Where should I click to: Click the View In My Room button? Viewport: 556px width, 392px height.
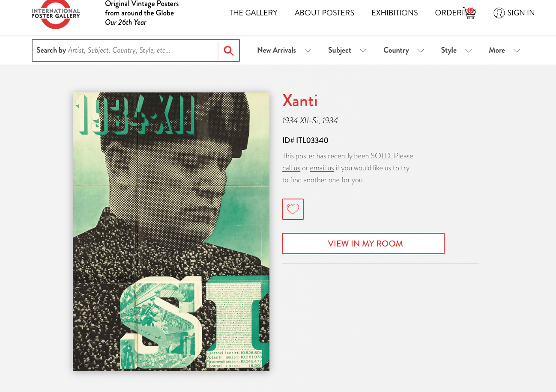pyautogui.click(x=363, y=244)
